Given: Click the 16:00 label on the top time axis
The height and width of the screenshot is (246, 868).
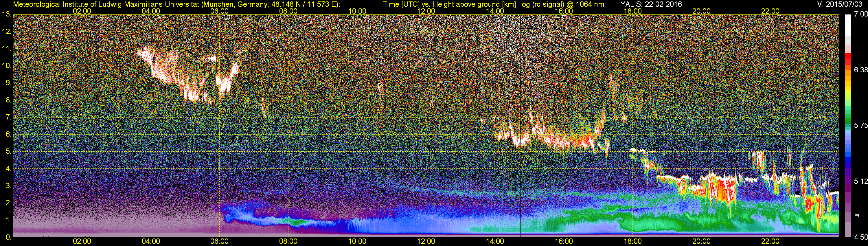Looking at the screenshot, I should tap(564, 11).
